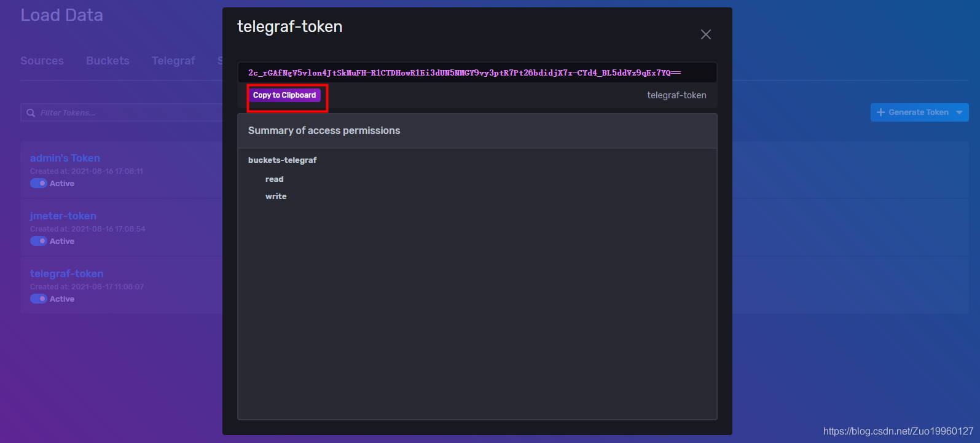The height and width of the screenshot is (443, 980).
Task: Click the telegraf-token dialog title
Action: (x=290, y=26)
